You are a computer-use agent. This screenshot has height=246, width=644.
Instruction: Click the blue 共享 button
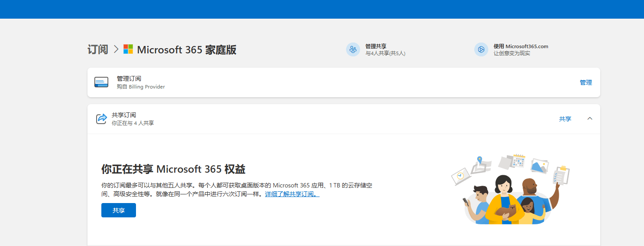[x=119, y=210]
